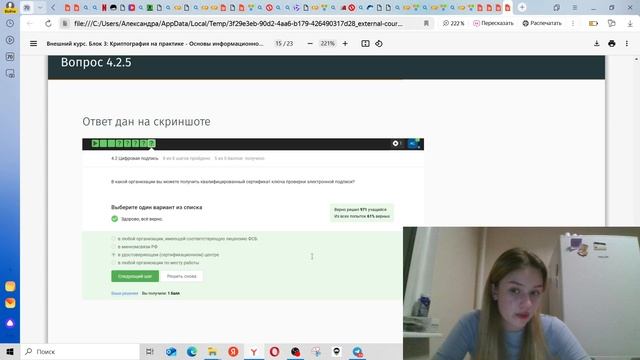Click the play icon in the left sidebar
The width and height of the screenshot is (640, 360).
point(10,40)
